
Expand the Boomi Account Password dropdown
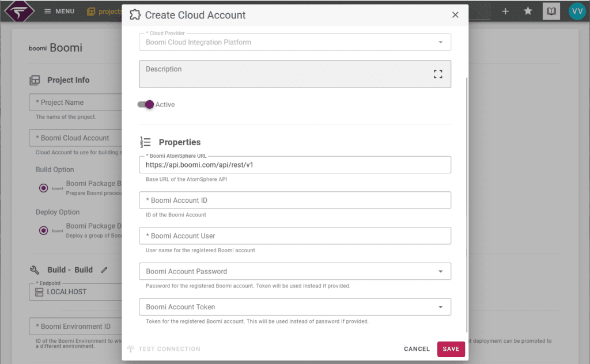tap(440, 271)
